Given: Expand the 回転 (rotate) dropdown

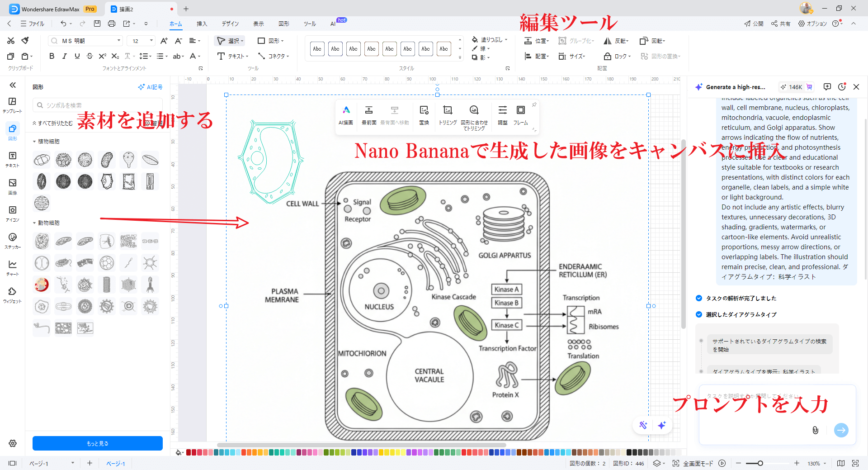Looking at the screenshot, I should [x=663, y=41].
